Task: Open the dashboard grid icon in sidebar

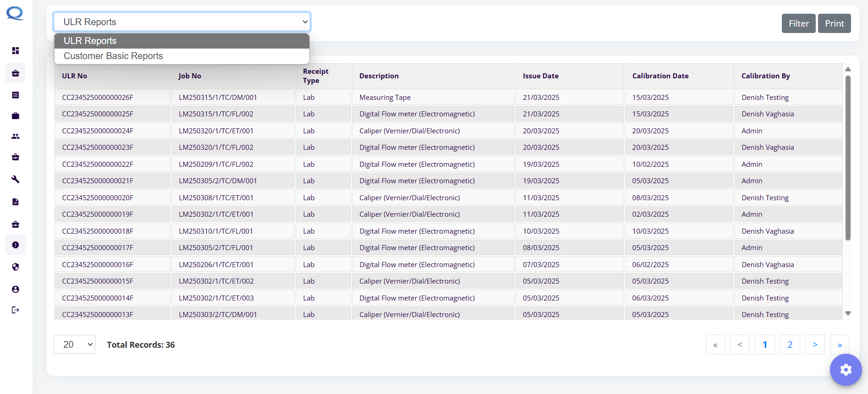Action: point(16,50)
